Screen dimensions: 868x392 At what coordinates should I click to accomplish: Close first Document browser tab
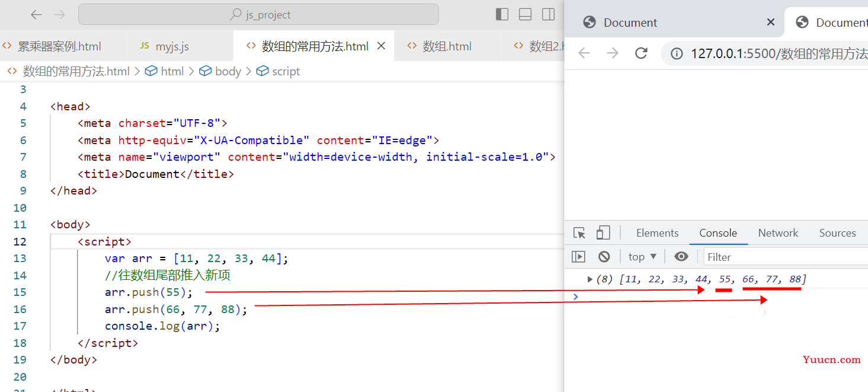pos(771,22)
